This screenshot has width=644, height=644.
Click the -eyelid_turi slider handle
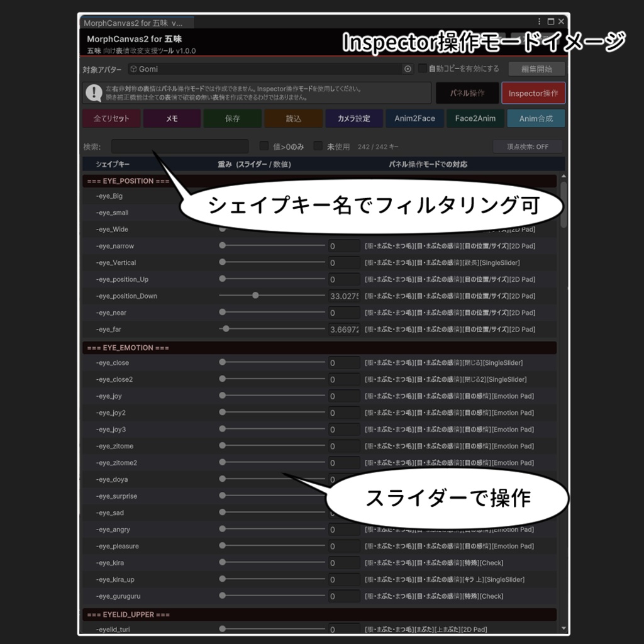coord(223,629)
